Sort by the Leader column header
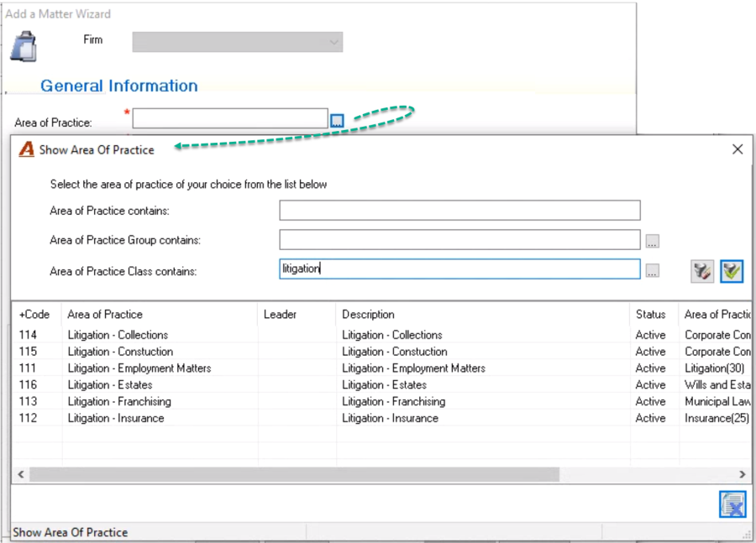756x543 pixels. click(x=297, y=314)
